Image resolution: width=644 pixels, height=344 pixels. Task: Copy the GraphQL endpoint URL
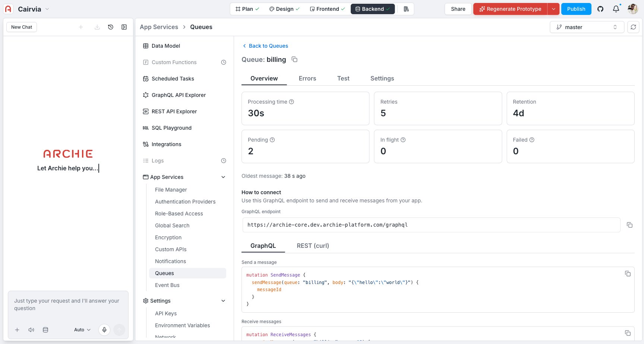629,225
